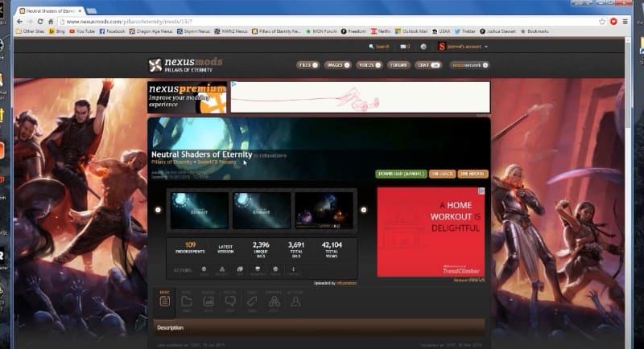Reload the page with the refresh icon

pos(39,22)
